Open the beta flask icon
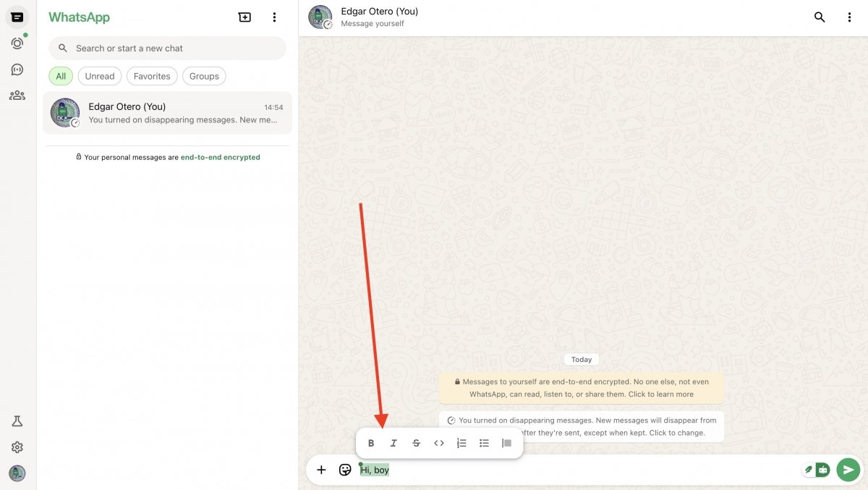Viewport: 868px width, 490px height. (17, 421)
